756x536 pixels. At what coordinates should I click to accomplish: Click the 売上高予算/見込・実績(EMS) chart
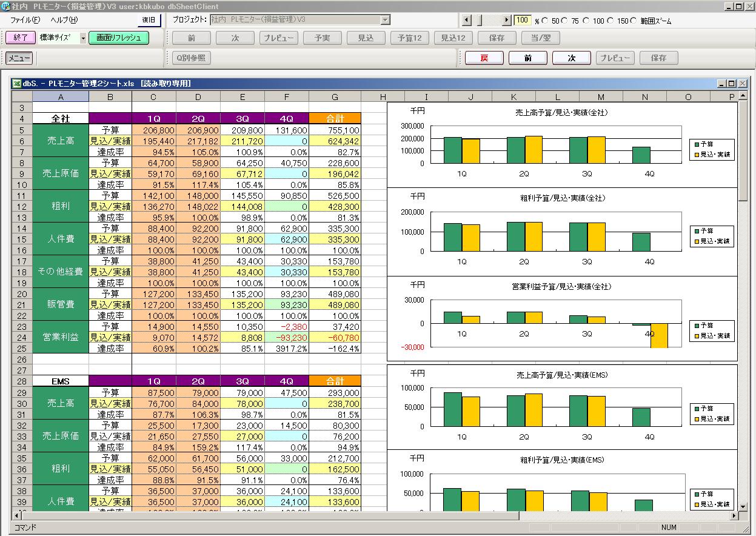click(x=562, y=406)
